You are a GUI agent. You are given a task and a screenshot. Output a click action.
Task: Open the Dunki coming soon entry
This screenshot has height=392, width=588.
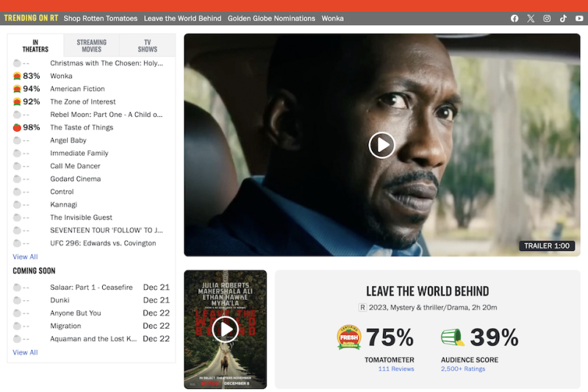(x=60, y=300)
